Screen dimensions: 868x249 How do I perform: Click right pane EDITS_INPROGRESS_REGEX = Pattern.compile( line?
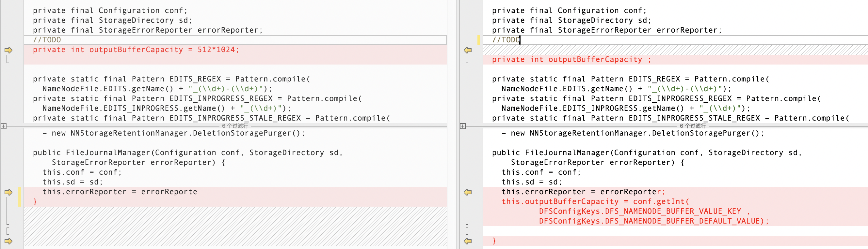tap(656, 99)
